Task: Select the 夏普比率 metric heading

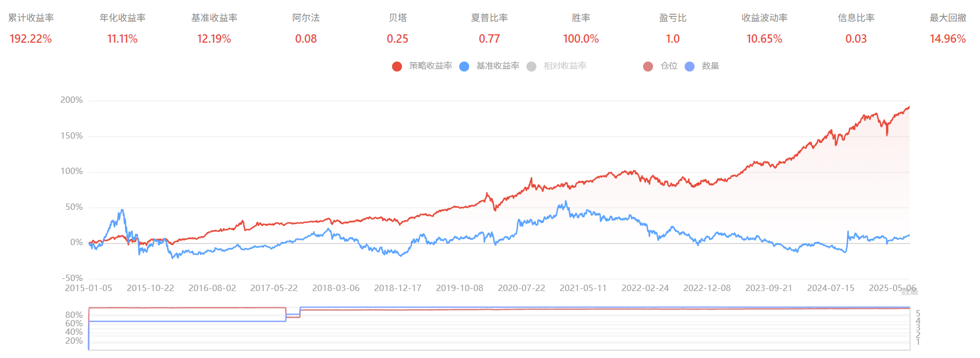Action: [489, 18]
